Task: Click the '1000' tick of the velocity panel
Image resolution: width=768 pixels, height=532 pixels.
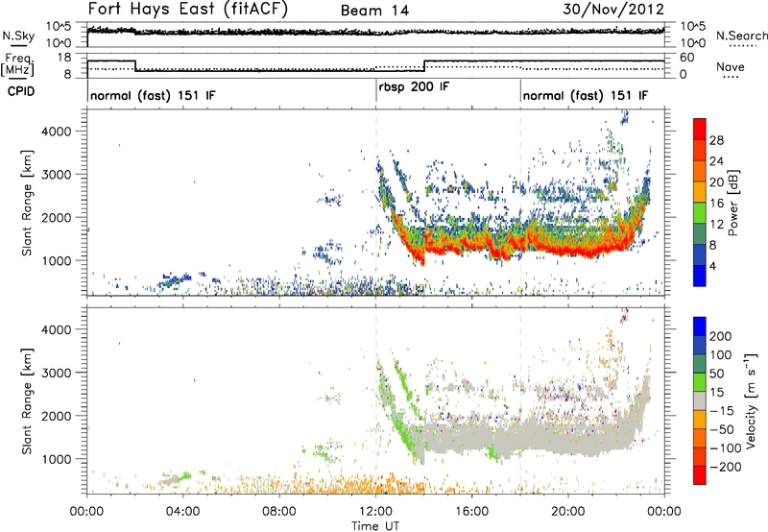Action: (x=56, y=459)
